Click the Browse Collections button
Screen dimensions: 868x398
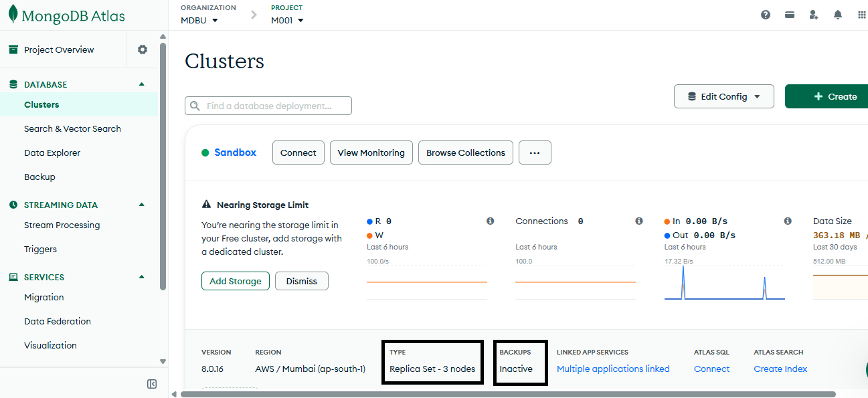466,153
